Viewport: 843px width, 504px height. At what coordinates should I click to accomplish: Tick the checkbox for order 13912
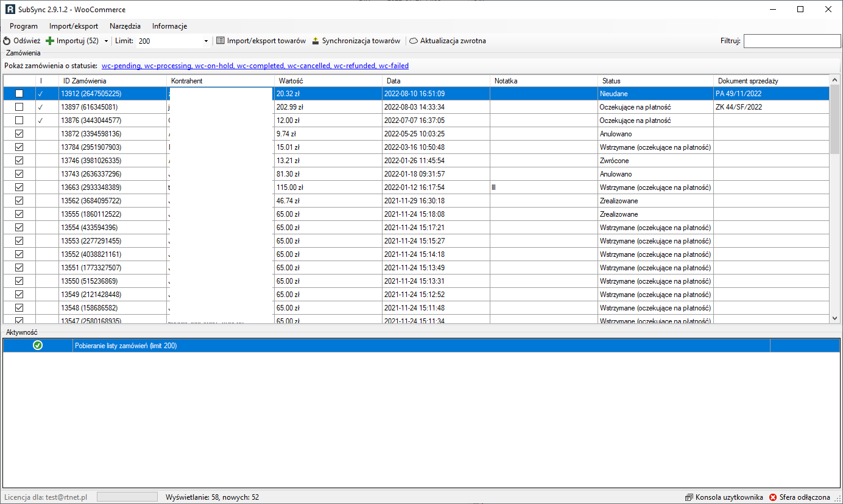[19, 94]
